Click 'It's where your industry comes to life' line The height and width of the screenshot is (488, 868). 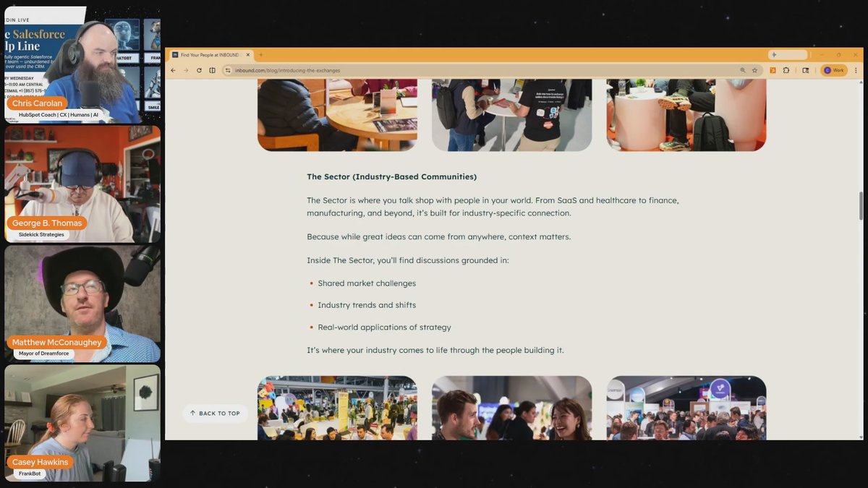pyautogui.click(x=435, y=350)
